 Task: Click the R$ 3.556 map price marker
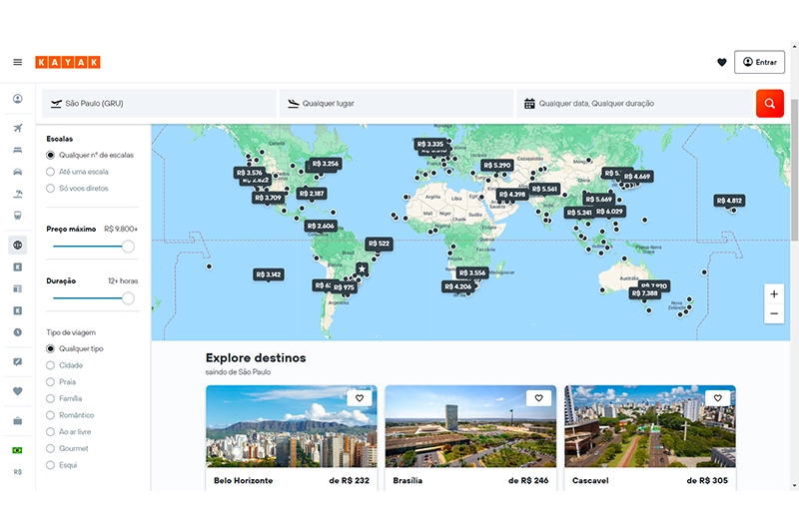point(472,272)
